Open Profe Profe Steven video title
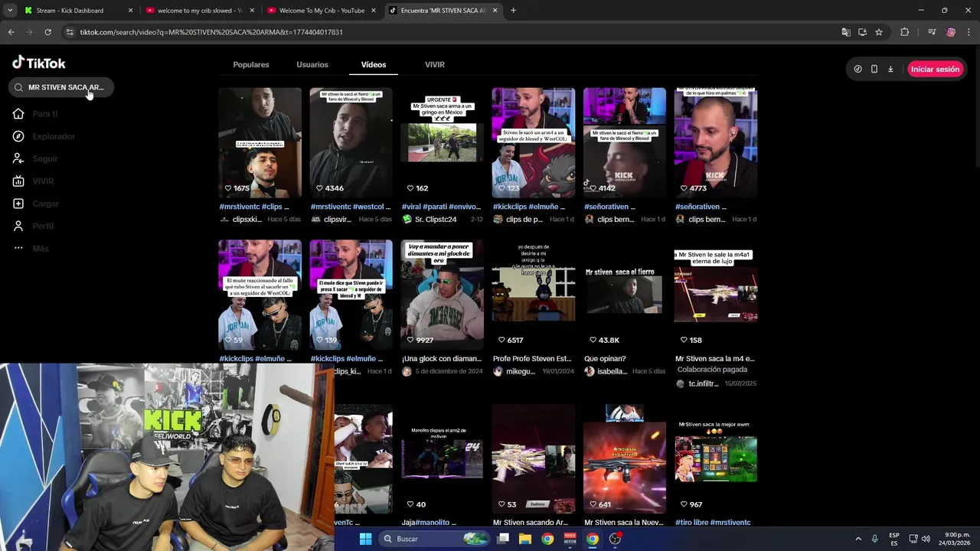980x551 pixels. coord(532,359)
